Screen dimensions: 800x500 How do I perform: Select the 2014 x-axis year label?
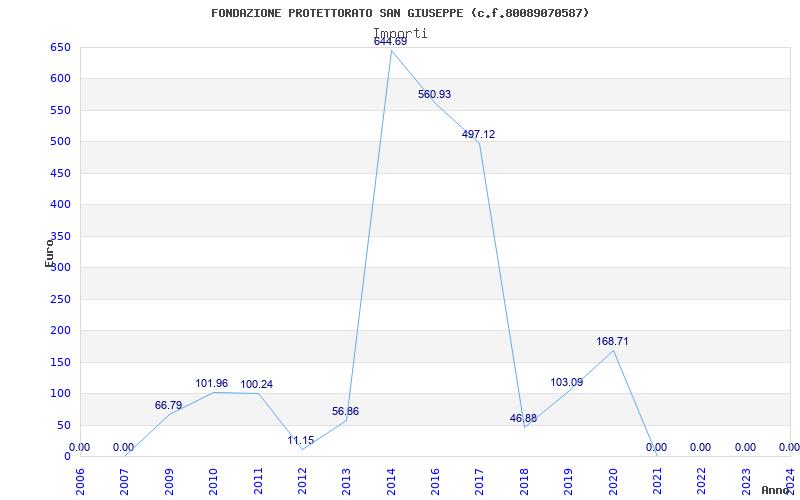391,481
